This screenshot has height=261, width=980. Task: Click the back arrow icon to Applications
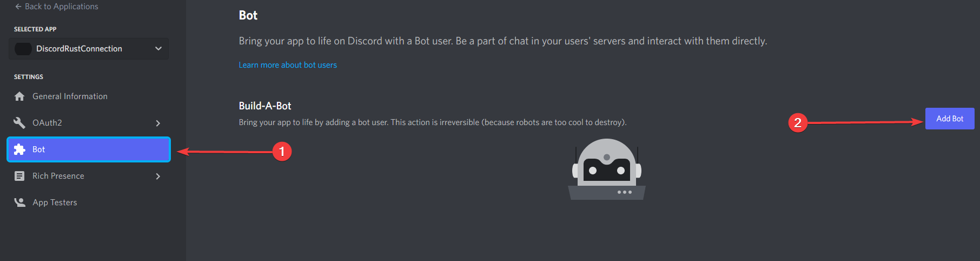pyautogui.click(x=18, y=6)
